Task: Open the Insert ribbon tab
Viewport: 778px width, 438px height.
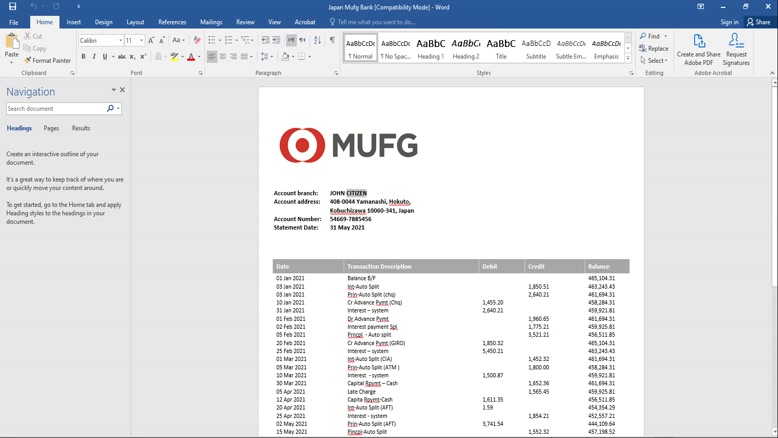Action: click(x=74, y=22)
